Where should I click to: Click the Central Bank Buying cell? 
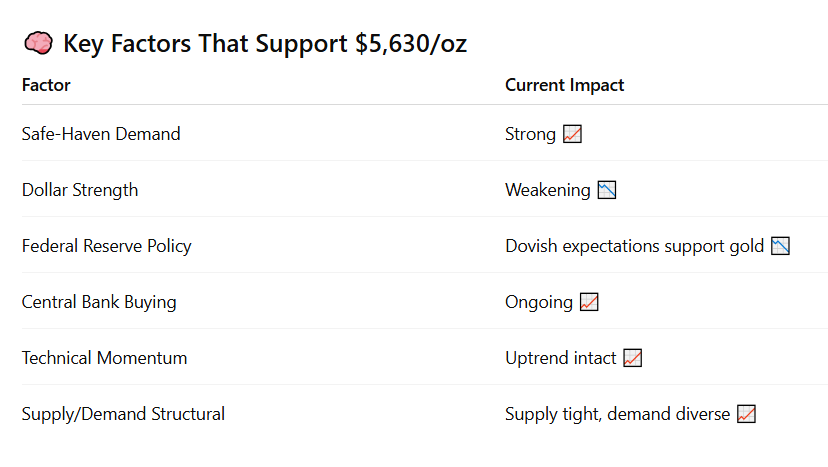pyautogui.click(x=98, y=302)
